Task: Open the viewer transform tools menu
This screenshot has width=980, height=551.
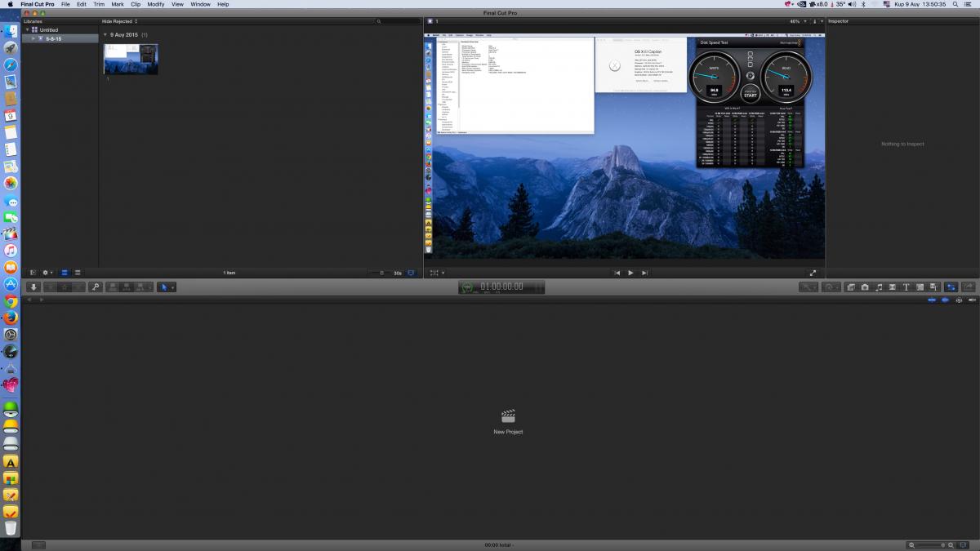Action: [437, 273]
